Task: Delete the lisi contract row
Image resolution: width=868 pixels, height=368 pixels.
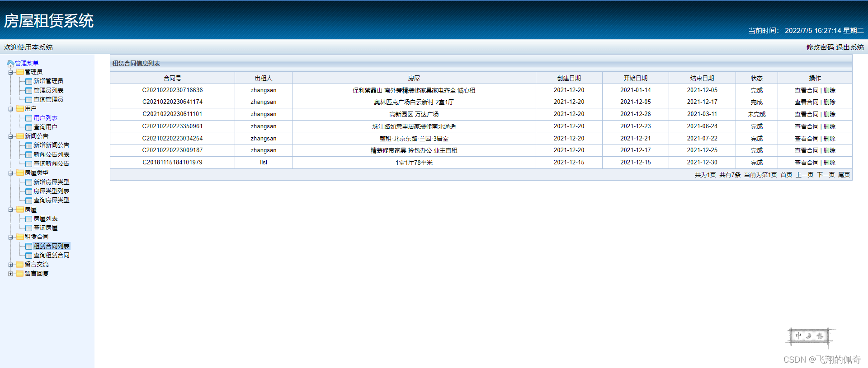Action: pyautogui.click(x=829, y=163)
